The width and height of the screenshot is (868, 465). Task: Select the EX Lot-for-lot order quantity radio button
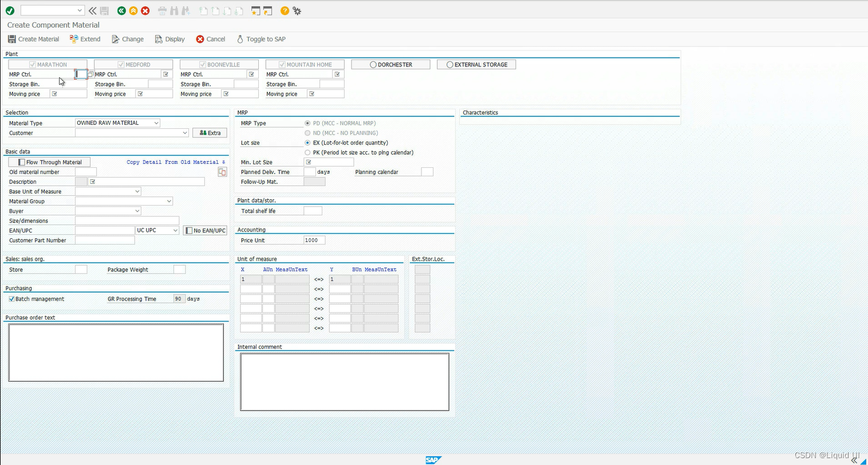click(x=307, y=143)
